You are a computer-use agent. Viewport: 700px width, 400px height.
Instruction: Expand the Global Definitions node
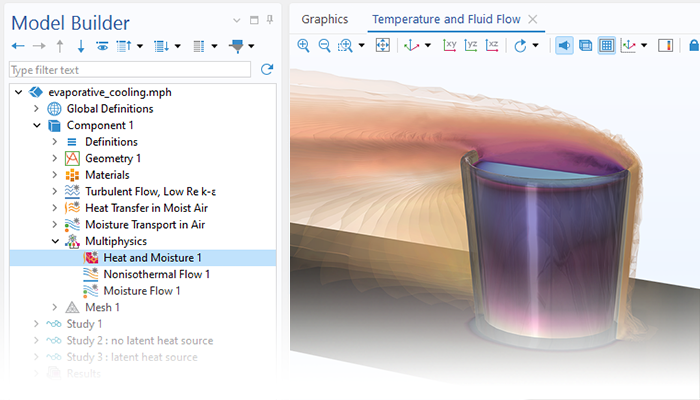pyautogui.click(x=36, y=108)
